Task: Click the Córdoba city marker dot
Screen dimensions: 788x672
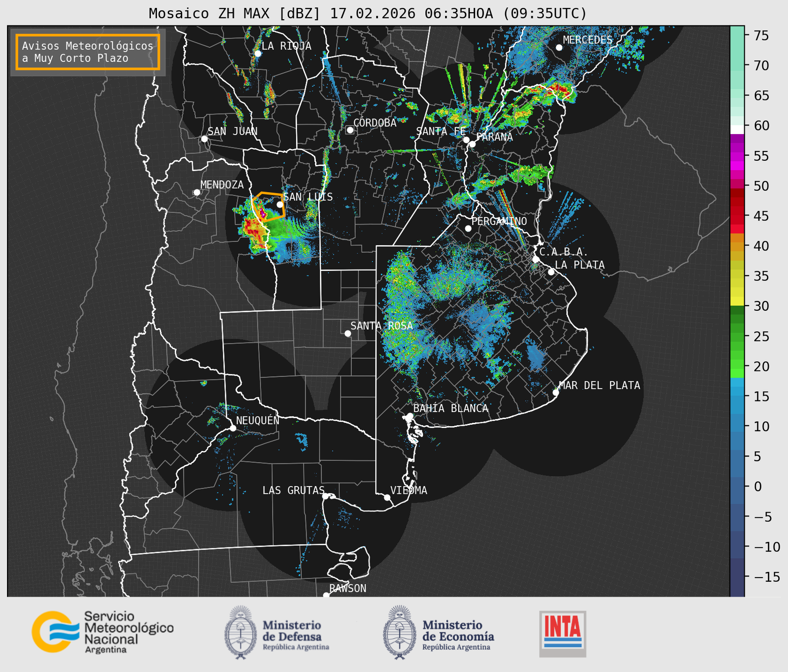Action: click(350, 130)
